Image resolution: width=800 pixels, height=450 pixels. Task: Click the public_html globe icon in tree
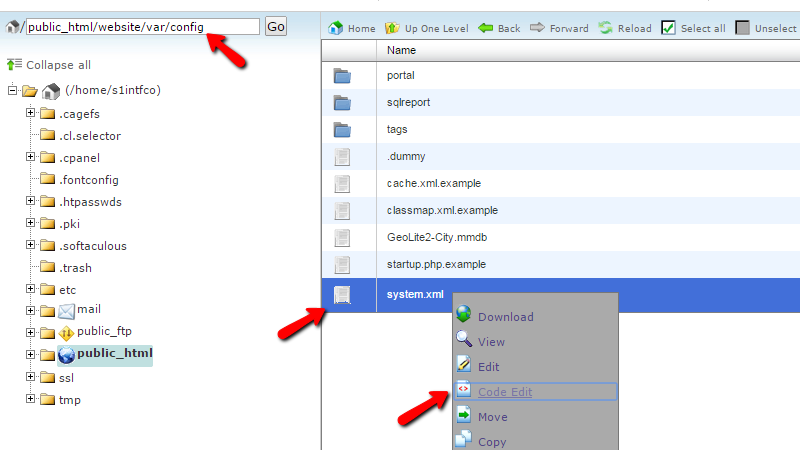tap(66, 355)
